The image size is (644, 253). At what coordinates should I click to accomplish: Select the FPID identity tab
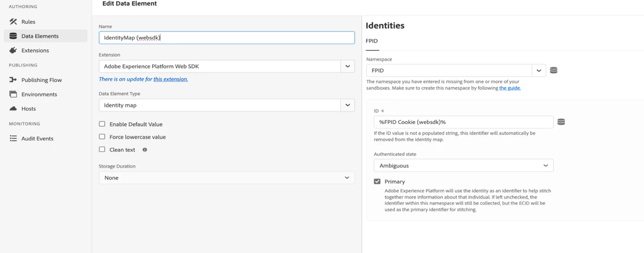(371, 41)
